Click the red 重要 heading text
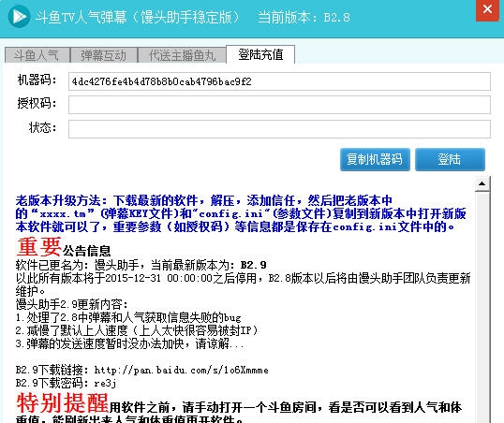 coord(38,247)
